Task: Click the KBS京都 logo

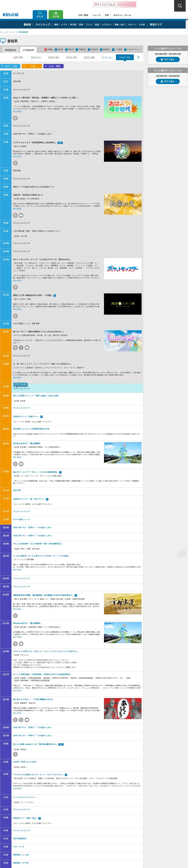Action: pos(10,15)
